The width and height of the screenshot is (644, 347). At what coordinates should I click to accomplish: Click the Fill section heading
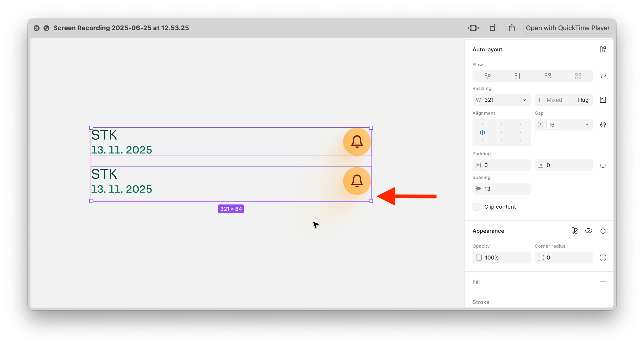pyautogui.click(x=476, y=282)
